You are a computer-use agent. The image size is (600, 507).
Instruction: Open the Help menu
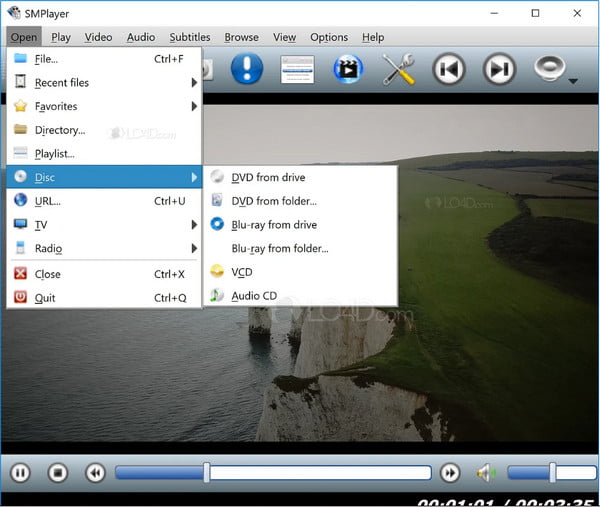(x=373, y=37)
